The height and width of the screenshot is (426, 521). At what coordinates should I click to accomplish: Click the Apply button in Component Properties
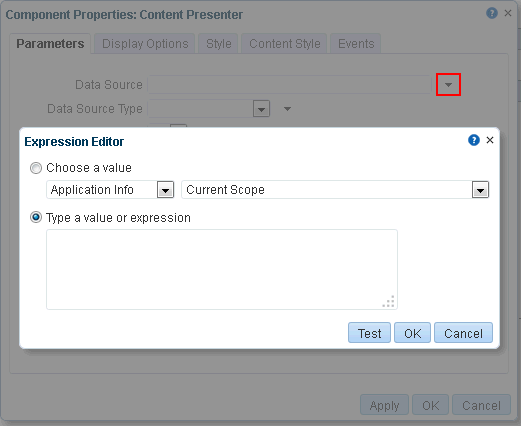coord(384,405)
